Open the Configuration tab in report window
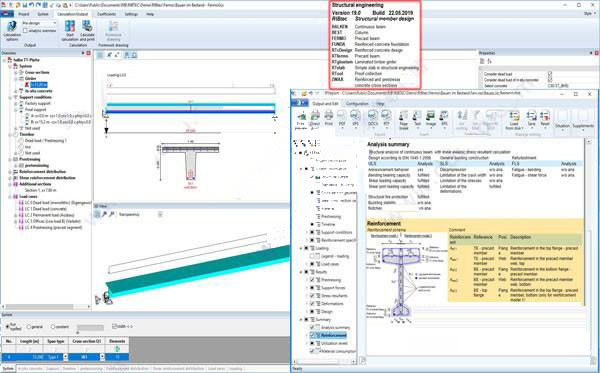 coord(357,104)
